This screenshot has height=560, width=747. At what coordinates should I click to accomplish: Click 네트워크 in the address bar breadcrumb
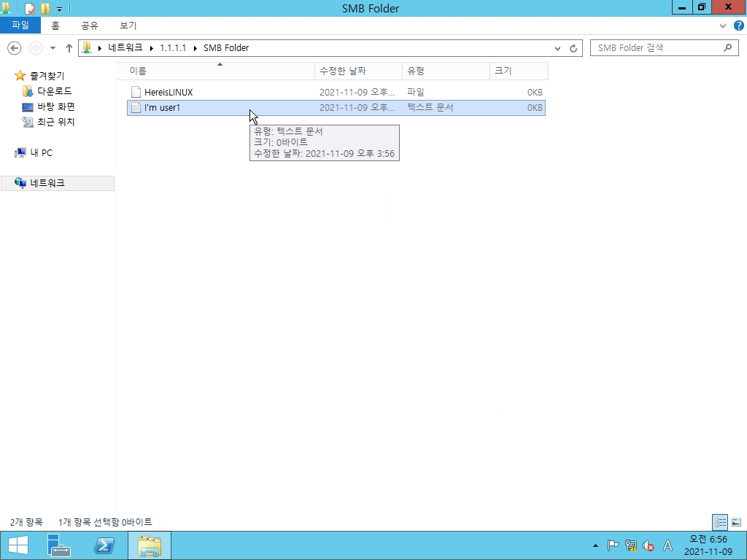125,47
